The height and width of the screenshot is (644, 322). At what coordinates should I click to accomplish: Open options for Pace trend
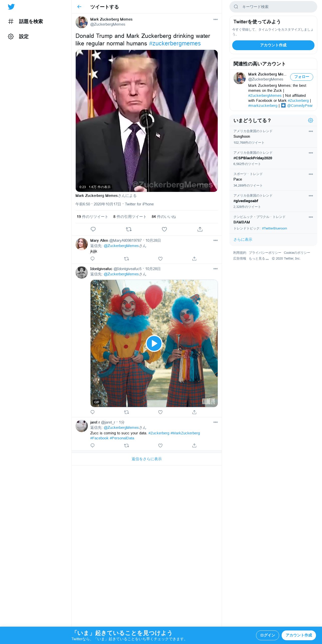[x=311, y=174]
